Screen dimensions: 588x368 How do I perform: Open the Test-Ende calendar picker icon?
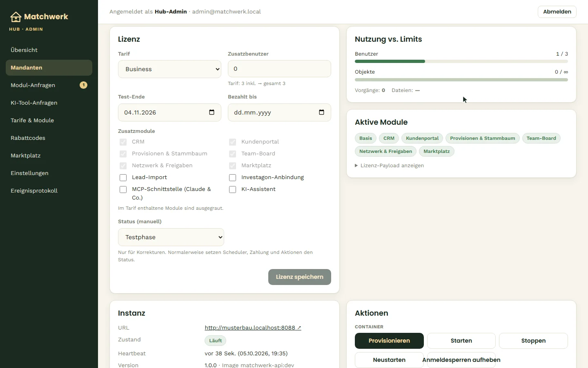212,112
